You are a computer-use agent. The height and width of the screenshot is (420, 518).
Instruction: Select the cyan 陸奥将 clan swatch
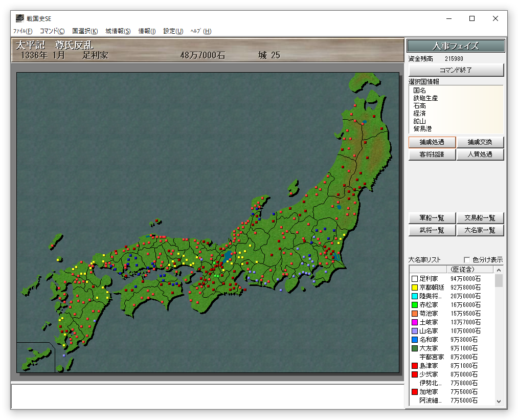pos(415,296)
